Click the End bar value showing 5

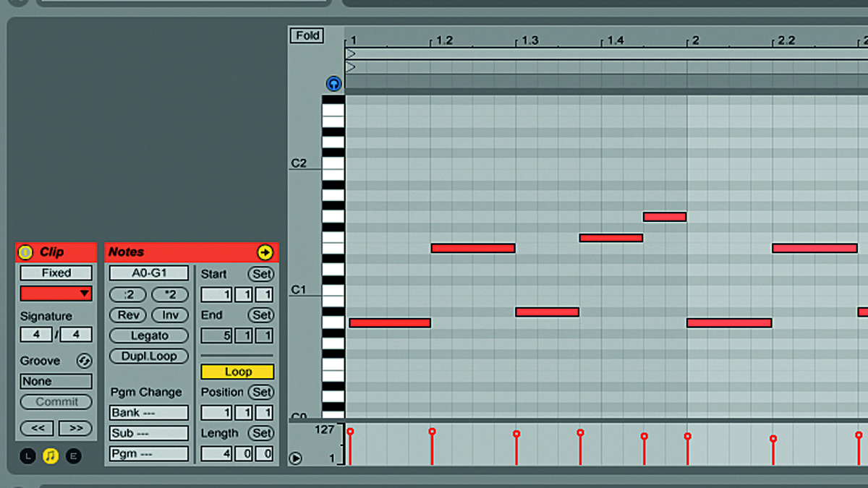(x=216, y=336)
